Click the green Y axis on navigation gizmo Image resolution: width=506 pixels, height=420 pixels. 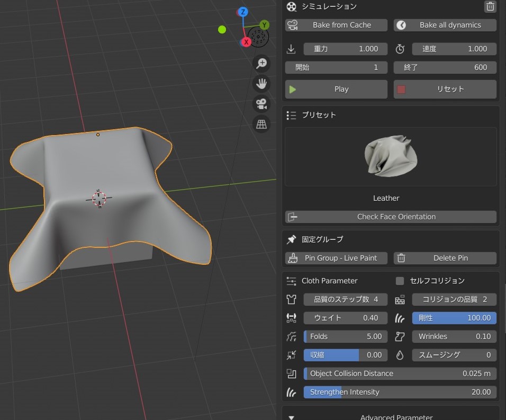(264, 24)
